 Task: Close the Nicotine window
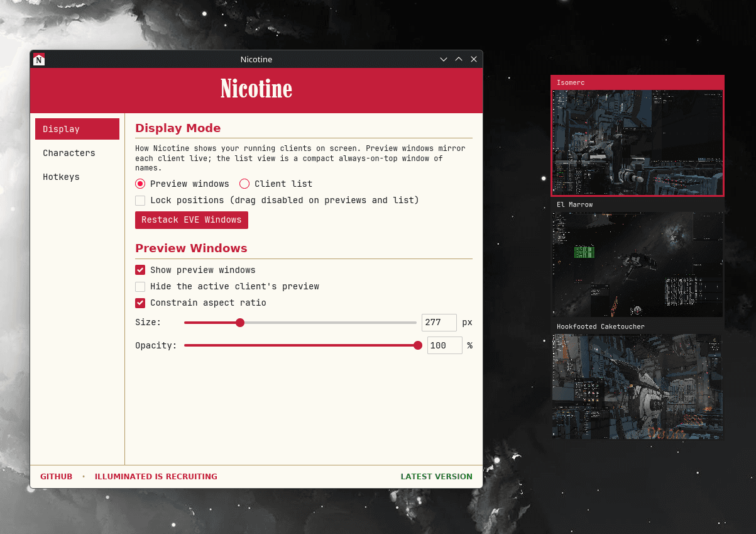coord(474,59)
